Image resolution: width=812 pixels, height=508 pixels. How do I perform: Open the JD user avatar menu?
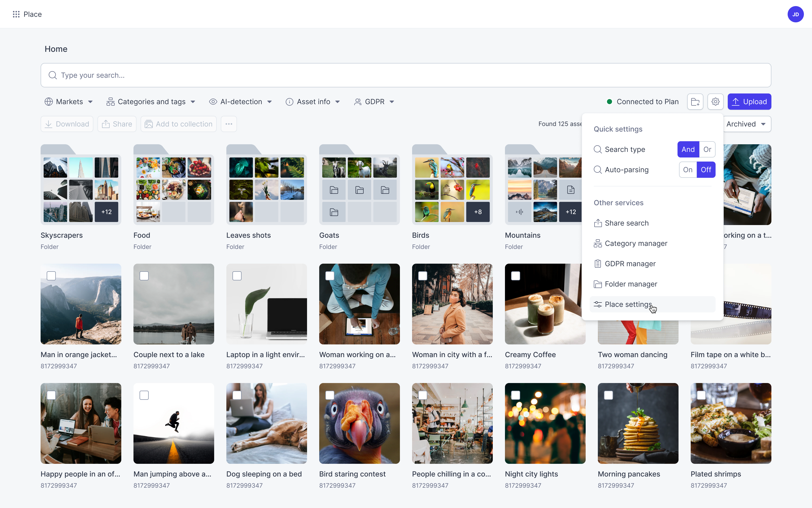pyautogui.click(x=795, y=14)
